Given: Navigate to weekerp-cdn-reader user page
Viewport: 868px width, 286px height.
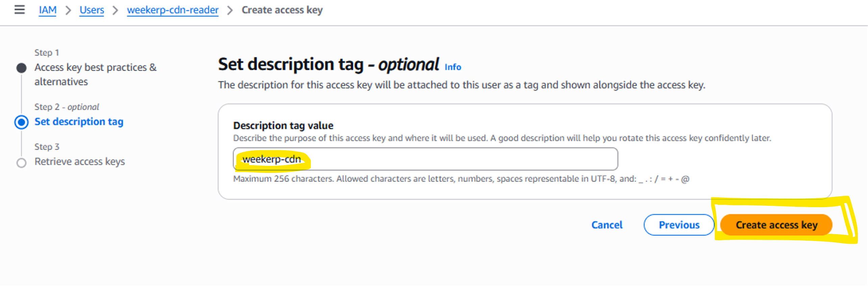Looking at the screenshot, I should point(173,10).
